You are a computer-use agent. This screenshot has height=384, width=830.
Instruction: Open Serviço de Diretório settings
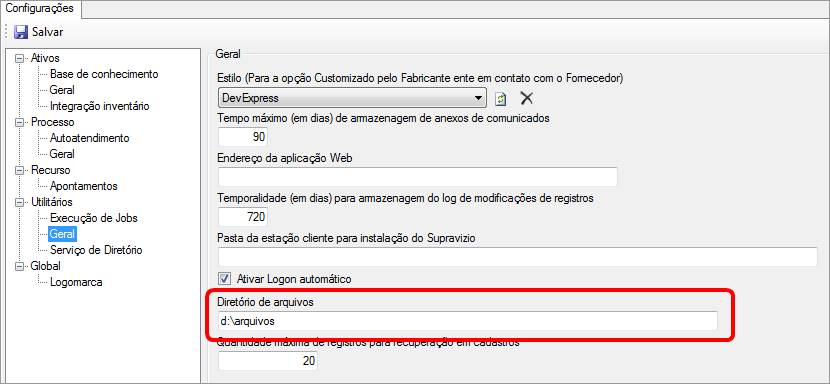(x=96, y=250)
